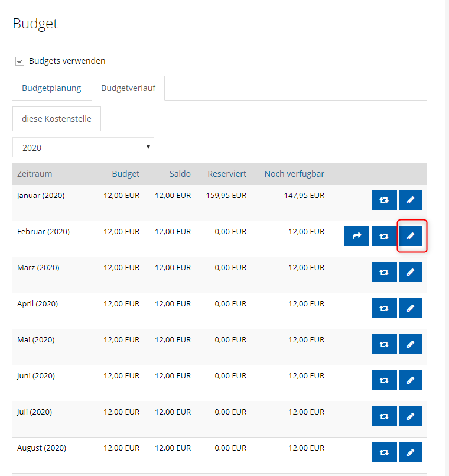The width and height of the screenshot is (449, 476).
Task: Uncheck the Budgets verwenden checkbox
Action: [20, 61]
